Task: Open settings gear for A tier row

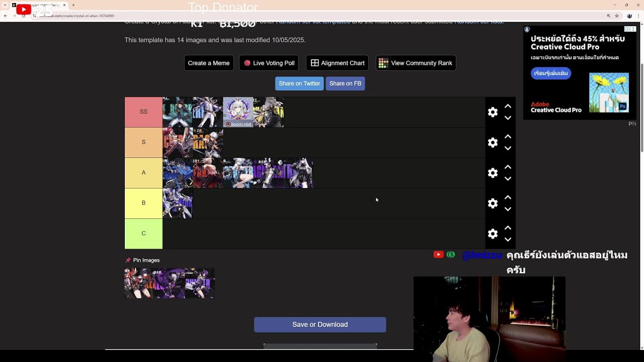Action: pyautogui.click(x=493, y=173)
